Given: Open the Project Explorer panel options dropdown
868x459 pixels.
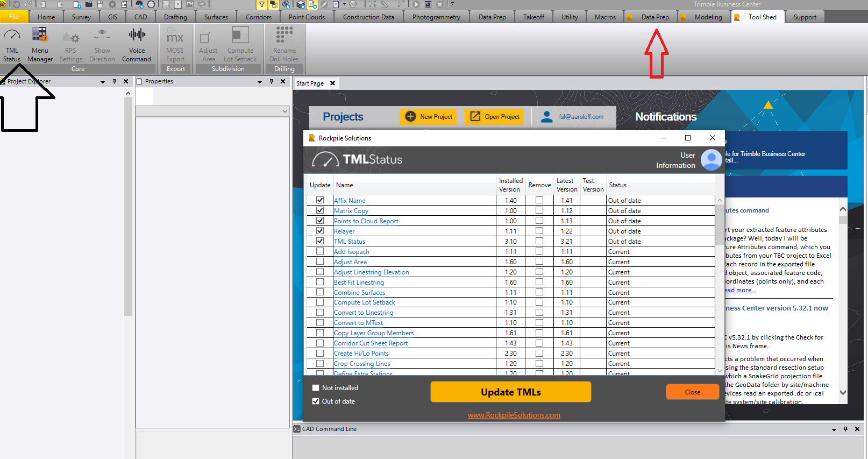Looking at the screenshot, I should (102, 82).
